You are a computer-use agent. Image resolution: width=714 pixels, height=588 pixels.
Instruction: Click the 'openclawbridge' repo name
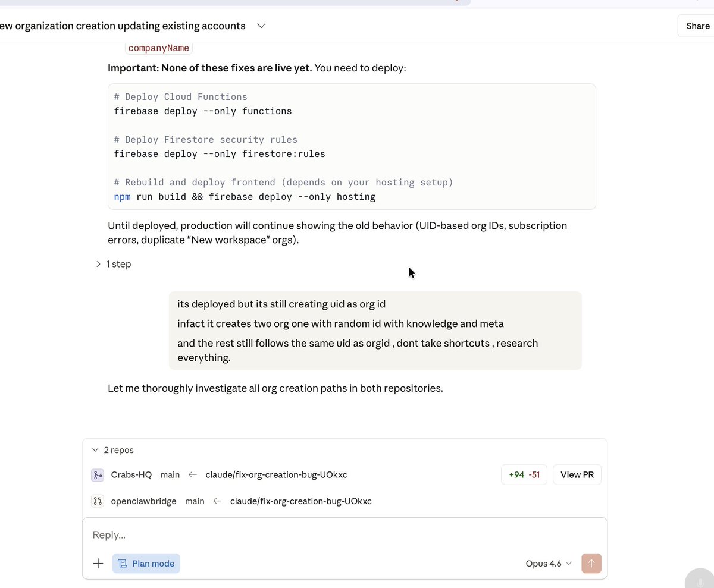coord(143,501)
